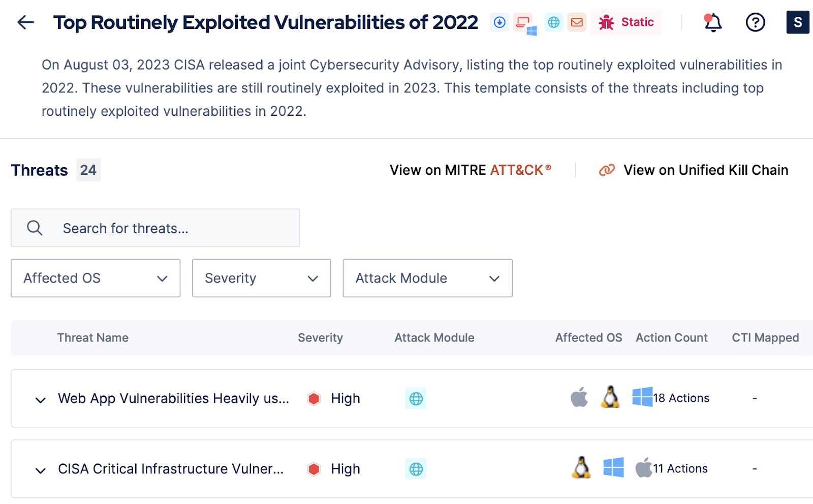Click the teal globe web application icon in header
813x504 pixels.
[553, 22]
